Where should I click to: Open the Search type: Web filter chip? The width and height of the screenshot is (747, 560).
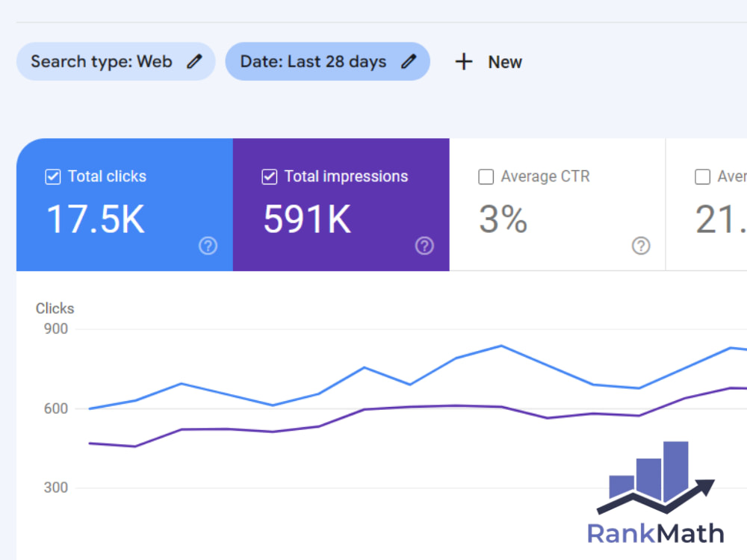coord(116,61)
